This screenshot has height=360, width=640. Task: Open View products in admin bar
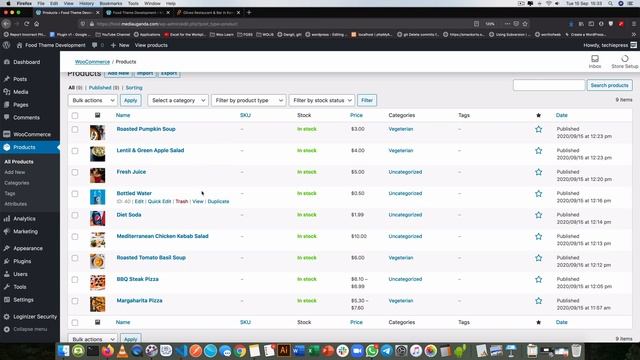[x=151, y=45]
